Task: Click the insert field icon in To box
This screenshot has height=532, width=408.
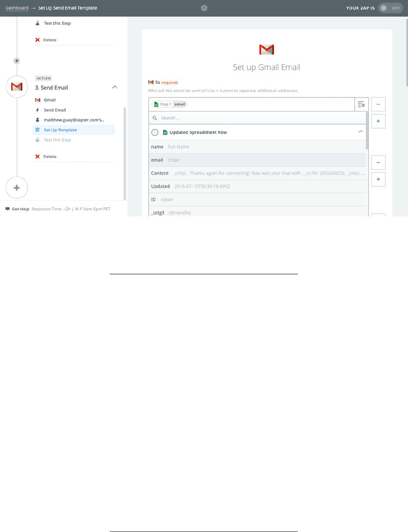Action: 361,104
